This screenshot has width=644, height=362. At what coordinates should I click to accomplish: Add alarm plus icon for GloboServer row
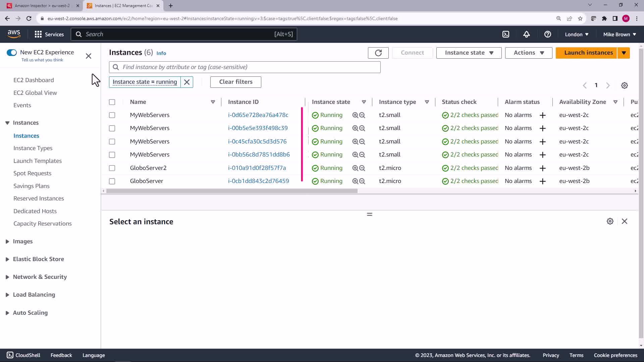point(542,181)
